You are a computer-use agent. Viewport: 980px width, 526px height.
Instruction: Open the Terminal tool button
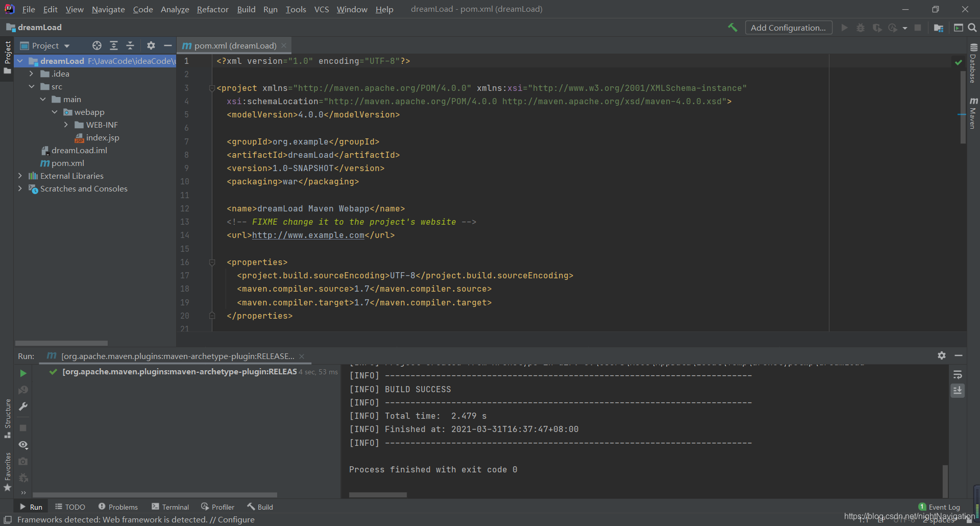click(170, 507)
